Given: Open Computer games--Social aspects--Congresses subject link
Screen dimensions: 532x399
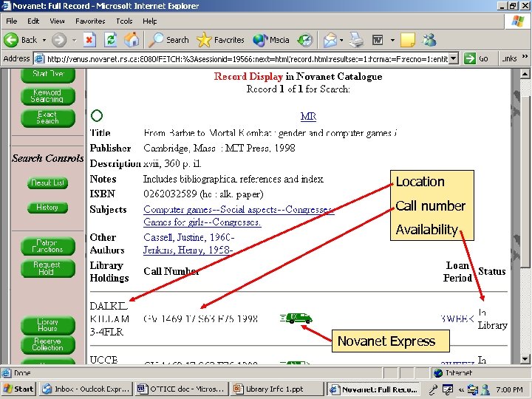Looking at the screenshot, I should coord(239,210).
